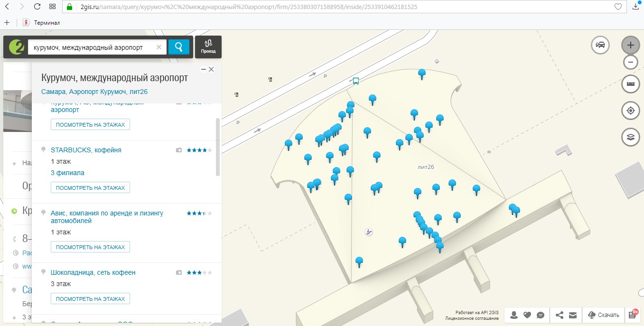Open Авис car rental listing
Viewport: 644px width, 326px height.
coord(107,217)
